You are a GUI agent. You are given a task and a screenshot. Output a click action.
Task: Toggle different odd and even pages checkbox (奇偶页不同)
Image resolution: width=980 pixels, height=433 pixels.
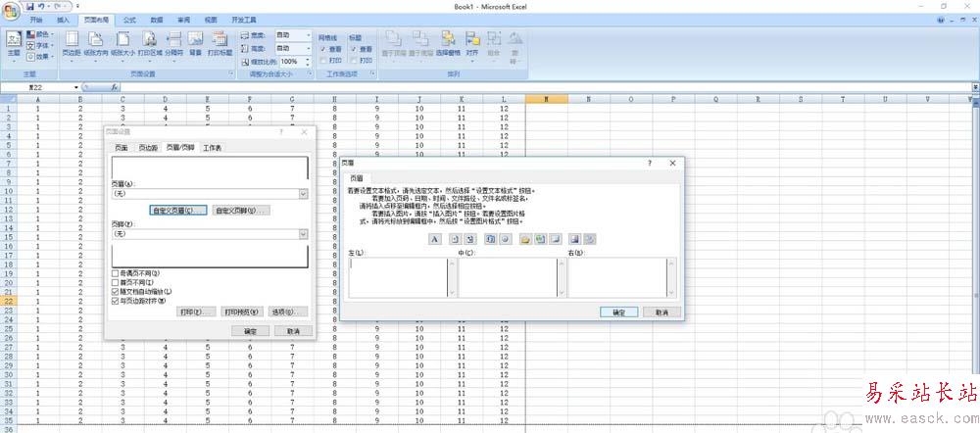(115, 273)
